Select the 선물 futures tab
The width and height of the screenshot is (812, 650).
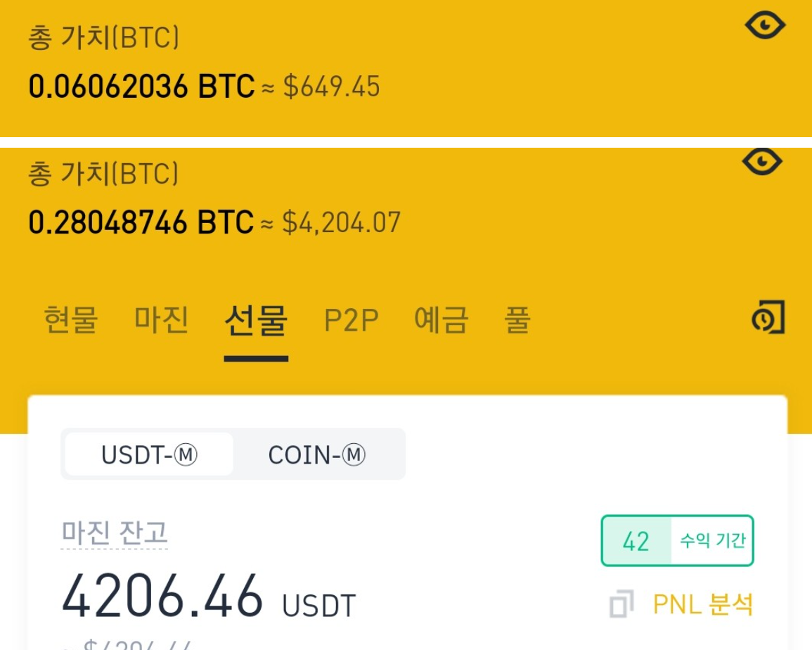(256, 320)
